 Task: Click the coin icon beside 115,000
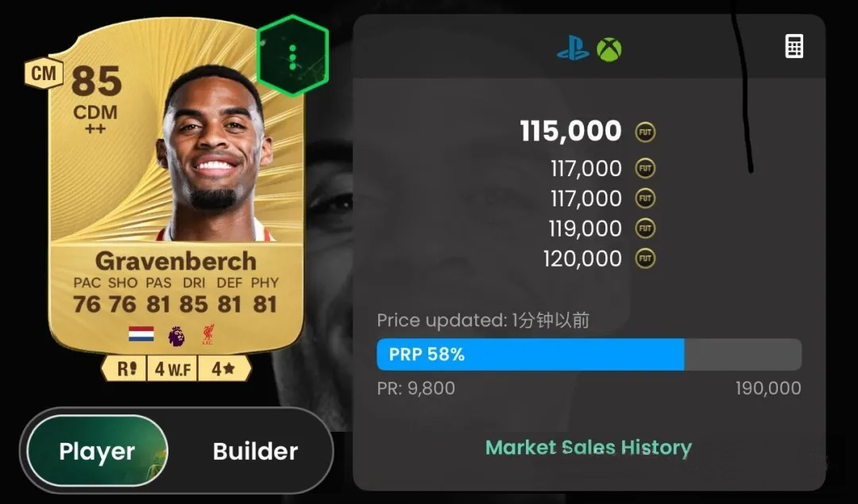[645, 132]
